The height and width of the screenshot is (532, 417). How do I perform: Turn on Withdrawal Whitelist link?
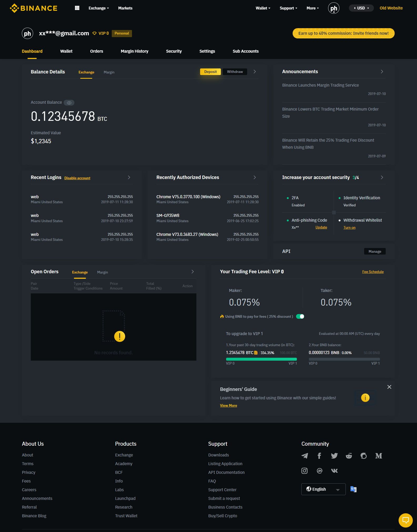click(349, 228)
